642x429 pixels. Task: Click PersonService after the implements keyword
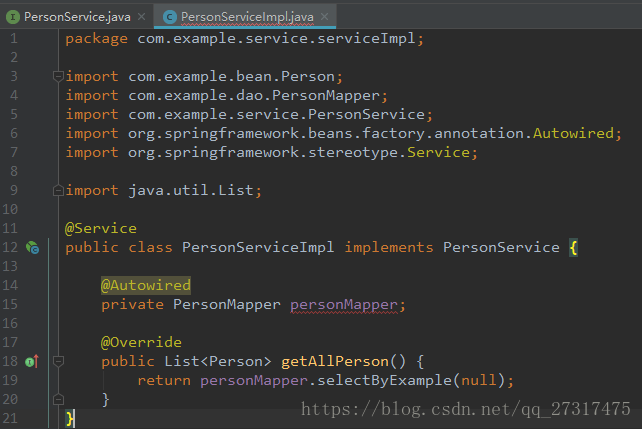point(501,247)
